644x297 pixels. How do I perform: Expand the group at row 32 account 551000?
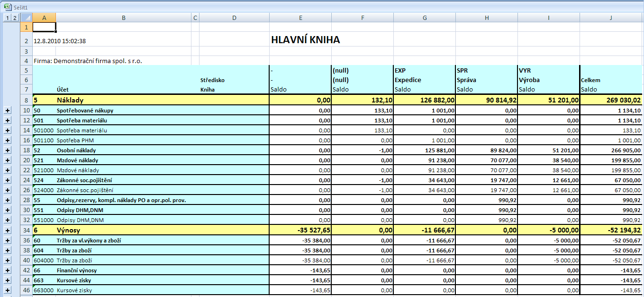point(7,220)
